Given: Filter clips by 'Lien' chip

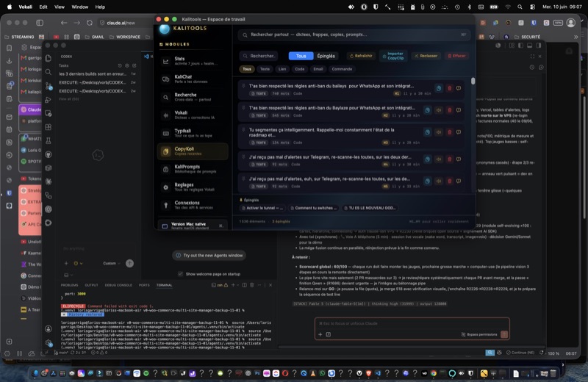Looking at the screenshot, I should pyautogui.click(x=282, y=69).
